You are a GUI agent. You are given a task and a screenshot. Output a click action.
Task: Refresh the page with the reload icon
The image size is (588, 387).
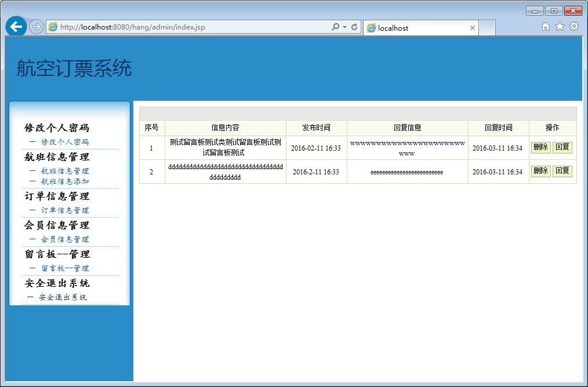pos(354,27)
